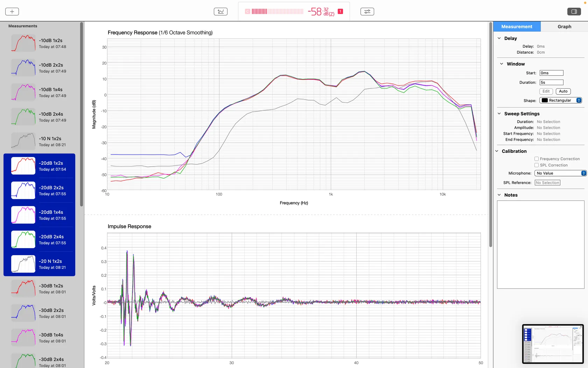588x368 pixels.
Task: Collapse the Sweep Settings section
Action: [499, 114]
